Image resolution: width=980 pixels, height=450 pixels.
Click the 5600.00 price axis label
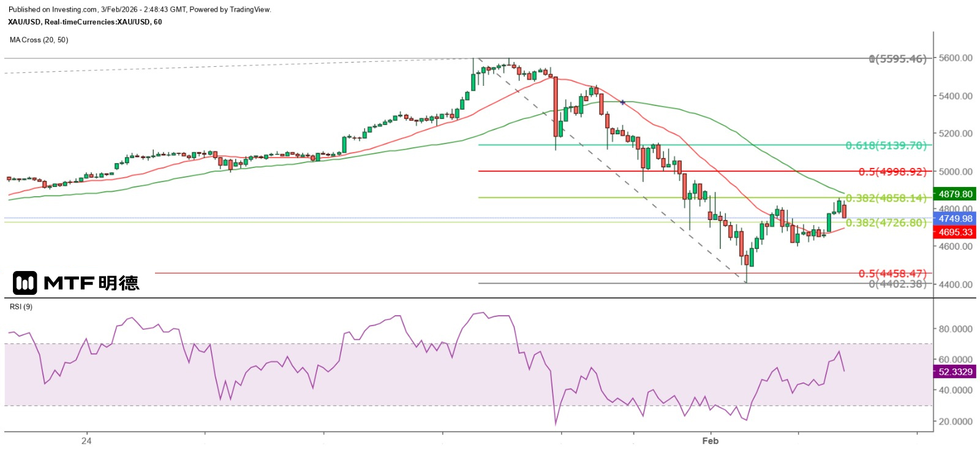pyautogui.click(x=956, y=58)
